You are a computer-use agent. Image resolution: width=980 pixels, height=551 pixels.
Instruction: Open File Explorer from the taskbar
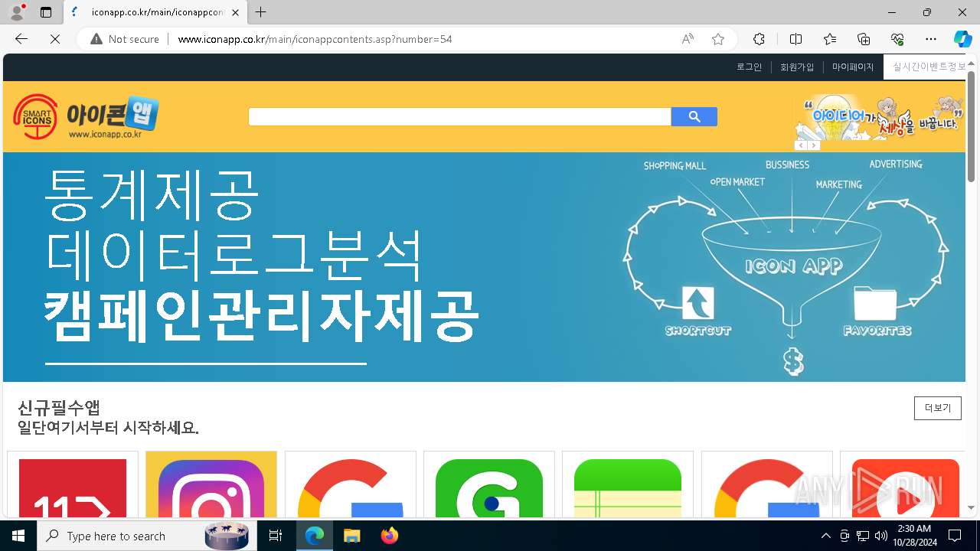coord(351,536)
